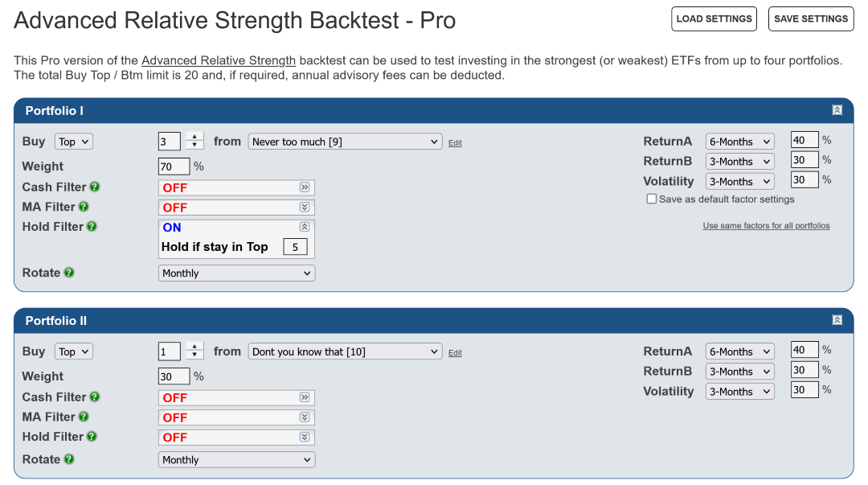The height and width of the screenshot is (485, 868).
Task: Click the LOAD SETTINGS button
Action: pyautogui.click(x=714, y=18)
